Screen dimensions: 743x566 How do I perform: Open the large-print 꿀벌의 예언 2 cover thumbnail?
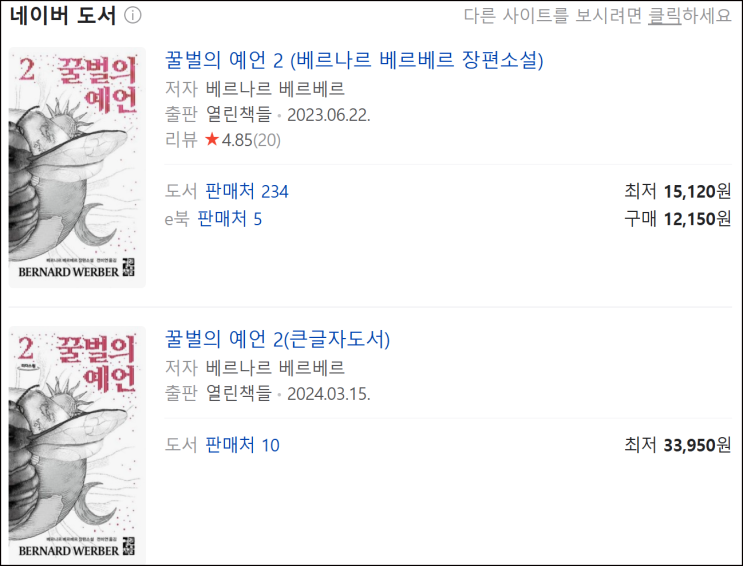77,445
